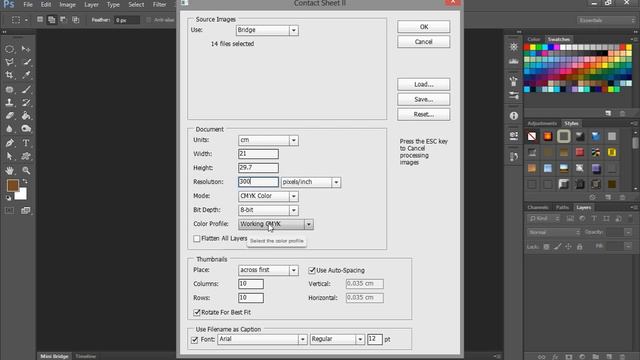Select the Zoom magnifier tool
This screenshot has height=360, width=640.
26,170
